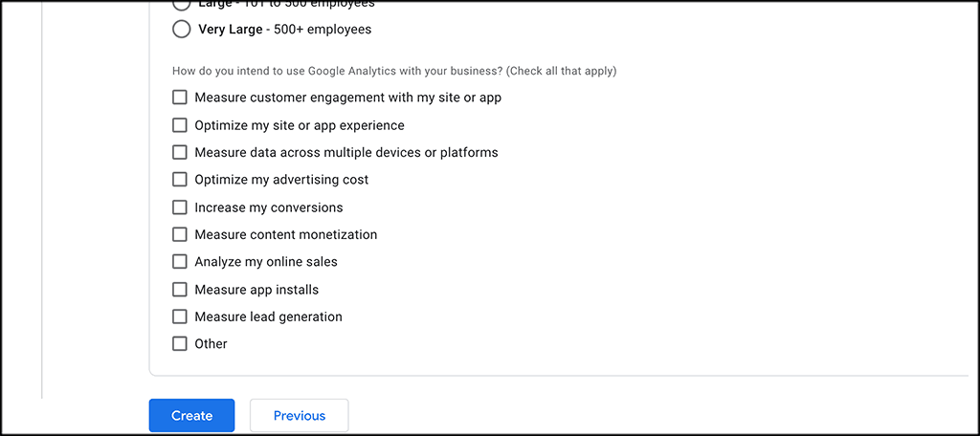Click the '500+ employees' label text
The height and width of the screenshot is (436, 980).
[322, 30]
